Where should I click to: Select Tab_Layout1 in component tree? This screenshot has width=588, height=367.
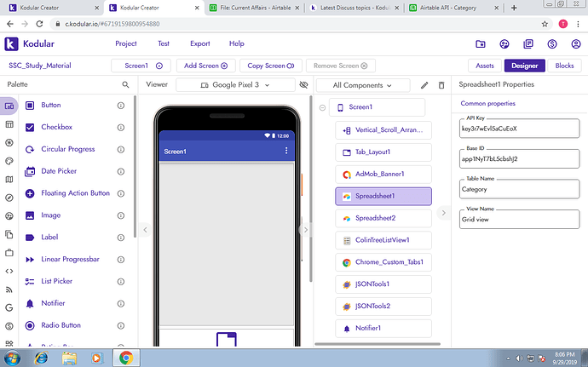(383, 152)
